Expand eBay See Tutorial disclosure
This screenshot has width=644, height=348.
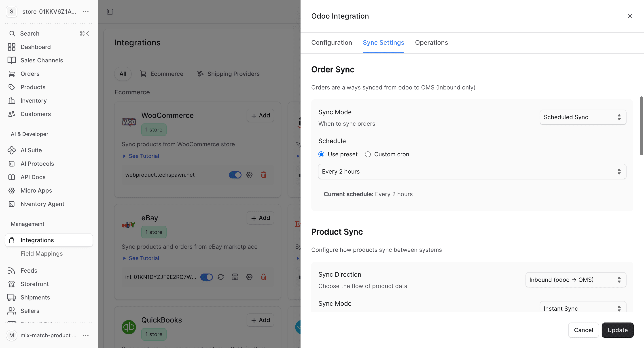141,258
